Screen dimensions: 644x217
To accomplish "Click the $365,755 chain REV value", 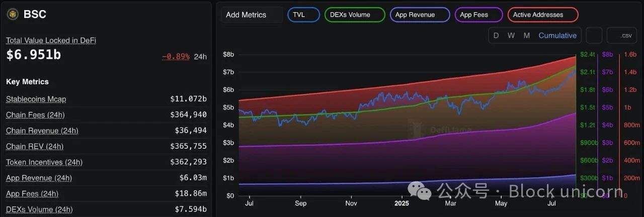I will click(x=188, y=146).
